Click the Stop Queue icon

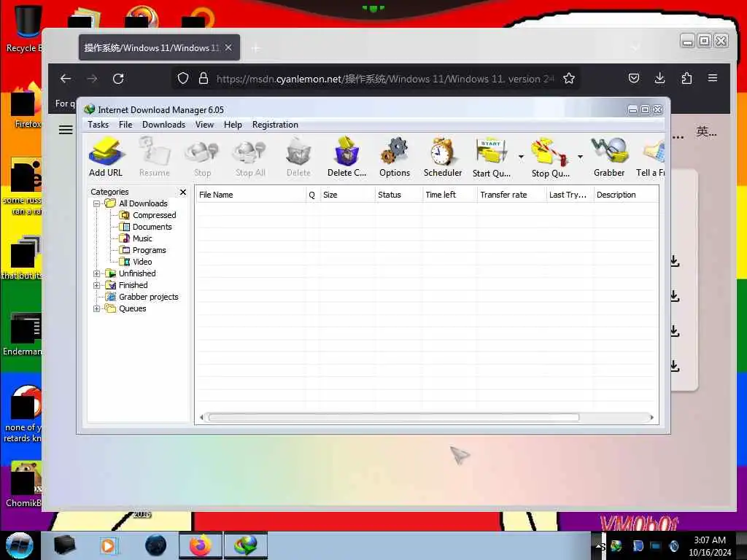551,157
